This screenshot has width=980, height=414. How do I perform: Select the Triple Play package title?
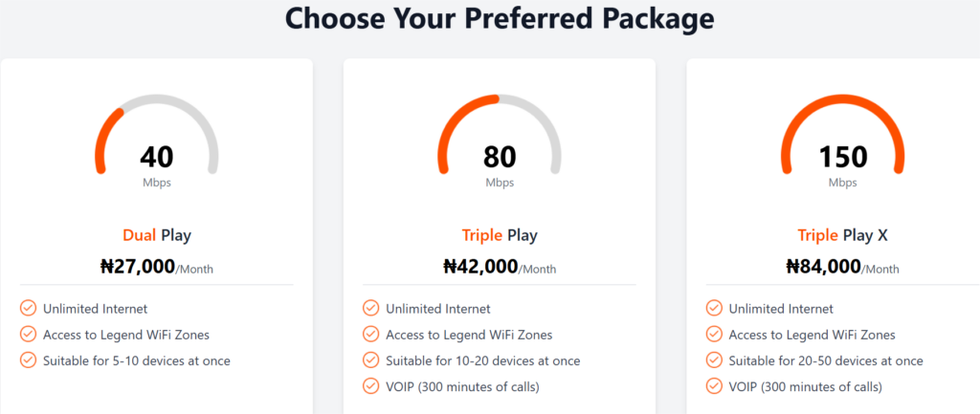[x=500, y=235]
